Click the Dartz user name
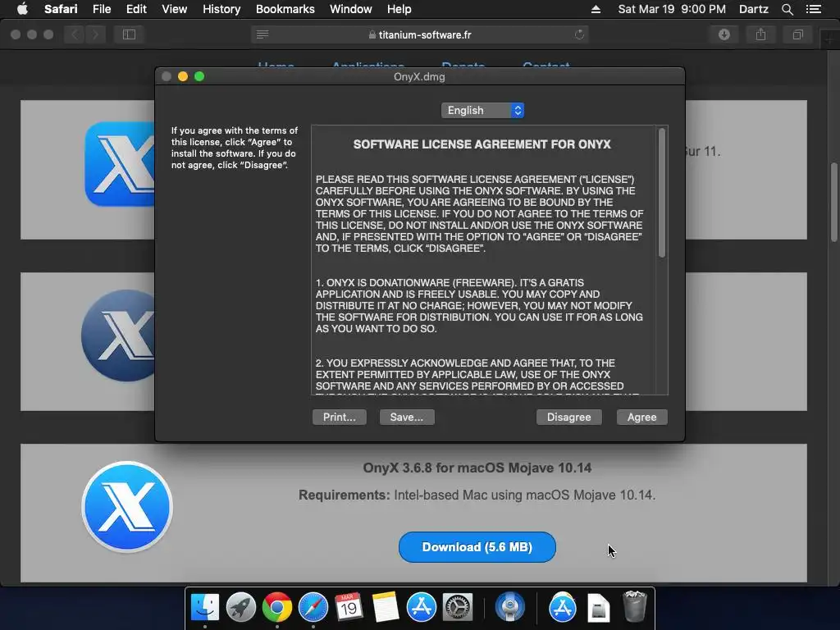Screen dimensions: 840x630 tap(753, 9)
